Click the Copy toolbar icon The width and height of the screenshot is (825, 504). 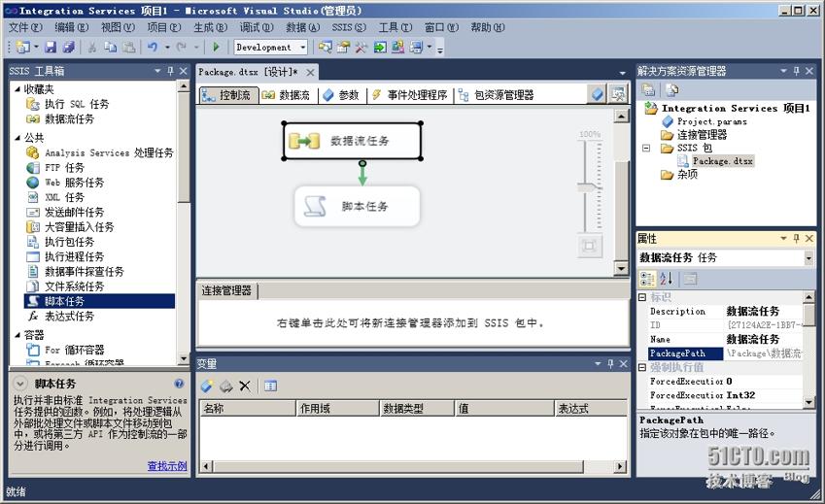pos(110,48)
